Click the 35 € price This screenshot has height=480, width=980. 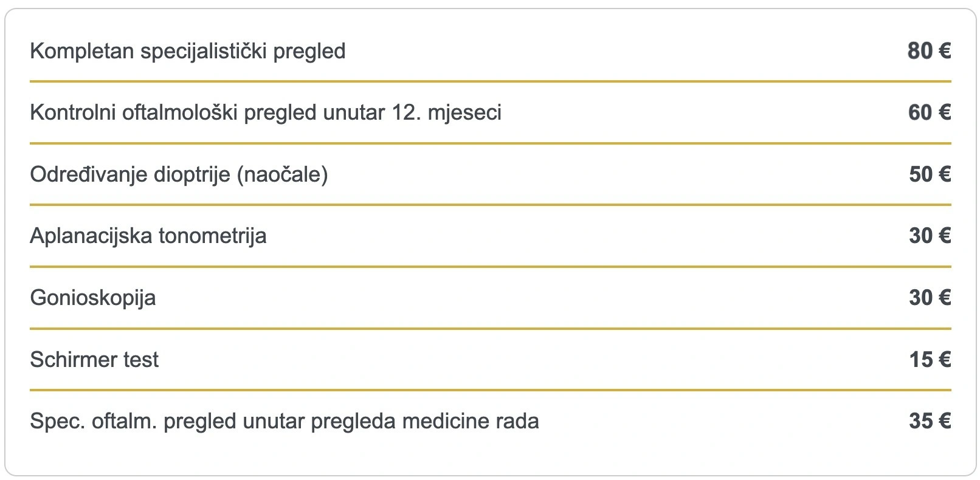point(929,422)
